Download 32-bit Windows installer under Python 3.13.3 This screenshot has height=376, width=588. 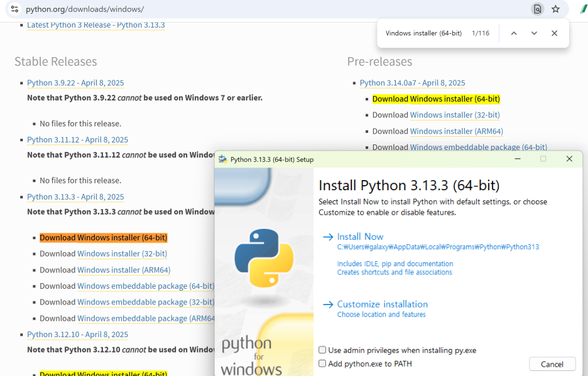122,254
